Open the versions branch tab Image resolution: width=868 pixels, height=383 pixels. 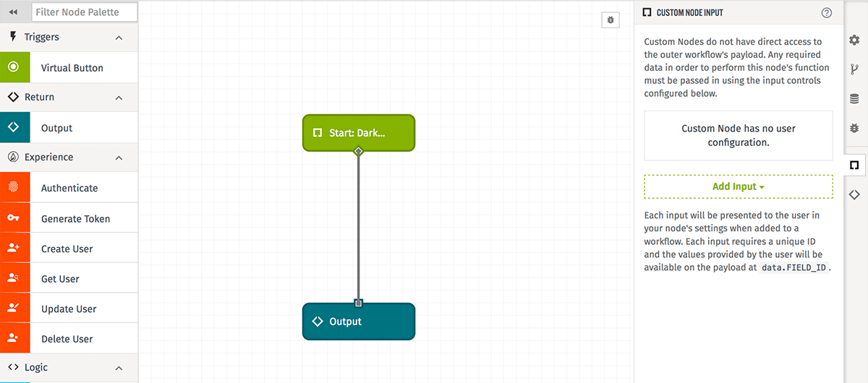pos(854,69)
